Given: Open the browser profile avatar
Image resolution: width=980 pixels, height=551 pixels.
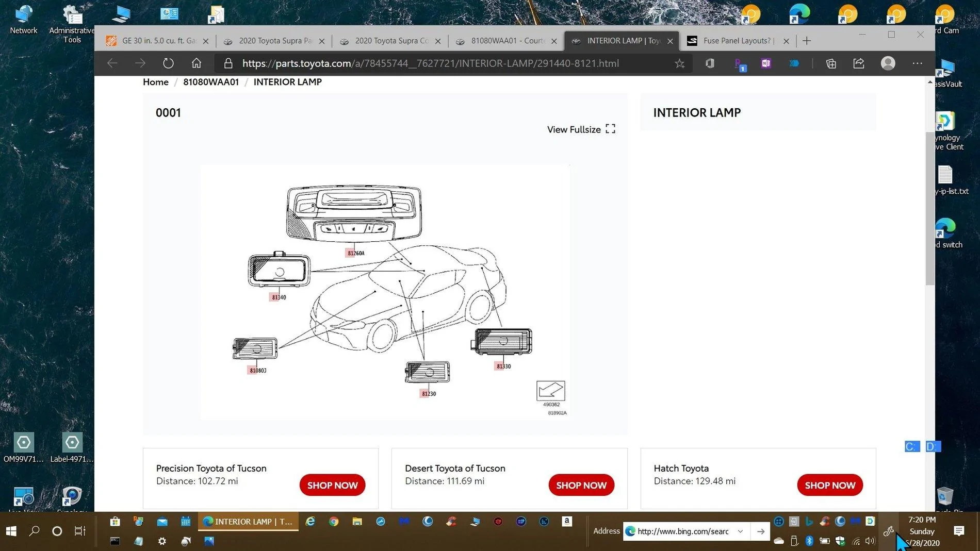Looking at the screenshot, I should point(888,63).
